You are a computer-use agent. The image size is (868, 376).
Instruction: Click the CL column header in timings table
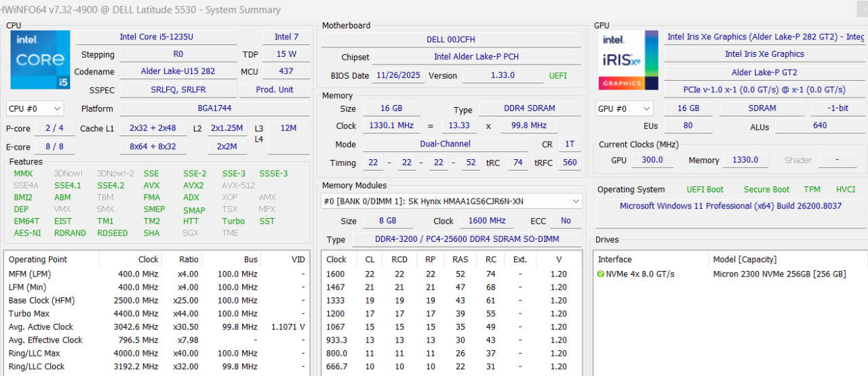tap(370, 259)
